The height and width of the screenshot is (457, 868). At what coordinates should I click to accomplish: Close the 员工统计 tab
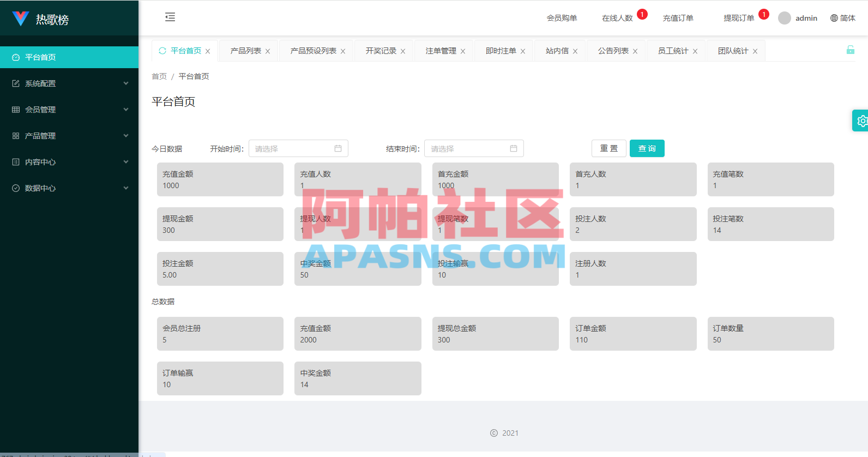pyautogui.click(x=695, y=51)
